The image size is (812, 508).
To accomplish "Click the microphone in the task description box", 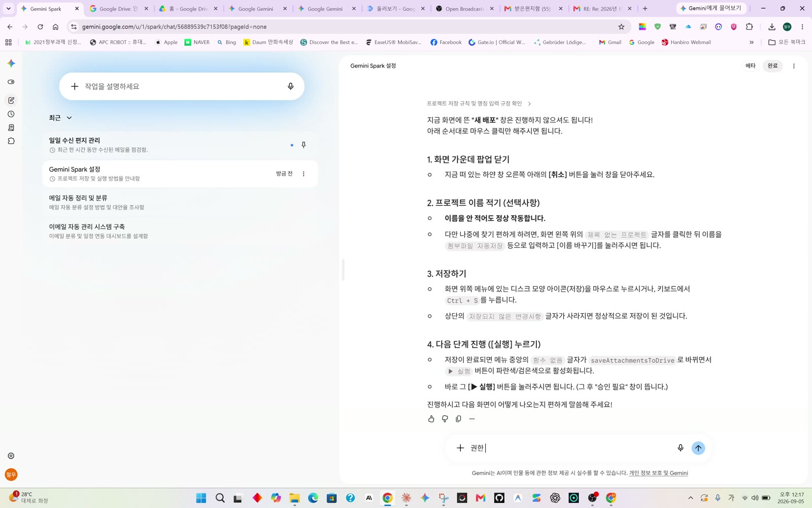I will click(291, 86).
